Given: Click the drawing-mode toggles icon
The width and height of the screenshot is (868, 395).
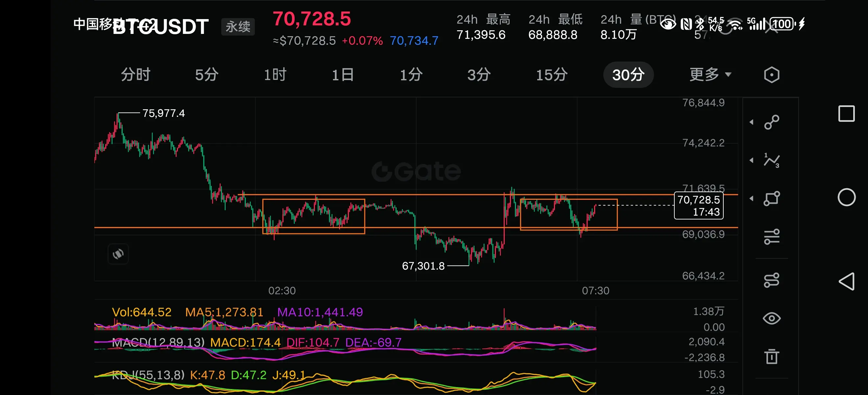Looking at the screenshot, I should click(771, 280).
